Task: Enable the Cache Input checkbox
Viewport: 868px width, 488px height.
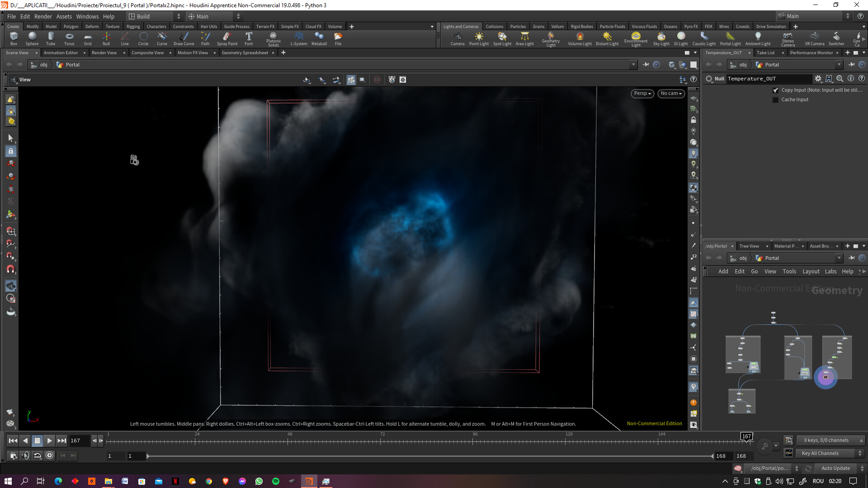Action: click(x=776, y=99)
